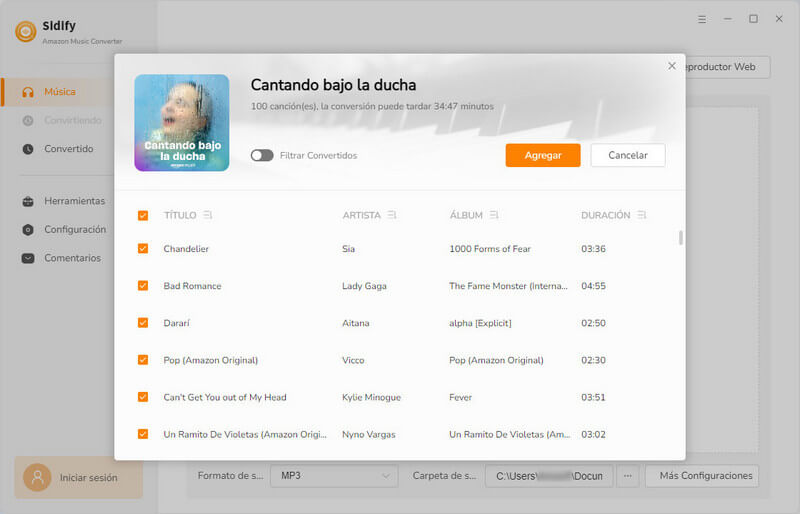Screen dimensions: 800x514
Task: Click the song list scrollbar thumb
Action: [x=681, y=238]
